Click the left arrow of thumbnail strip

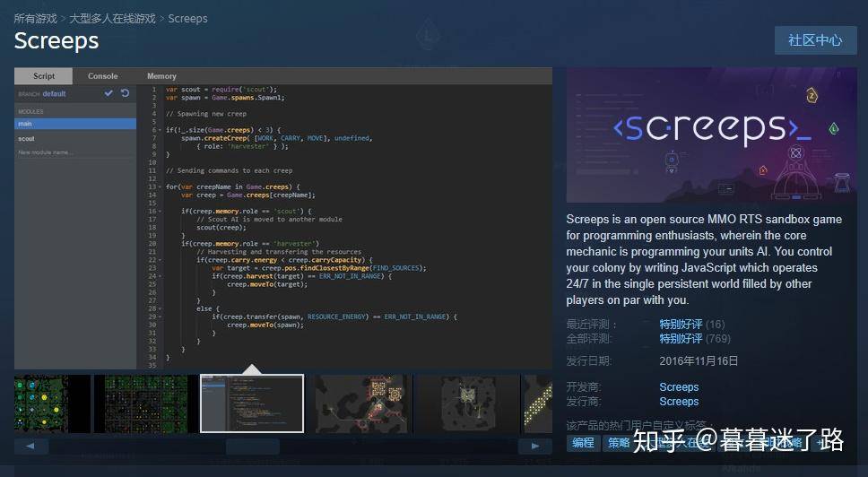point(31,446)
